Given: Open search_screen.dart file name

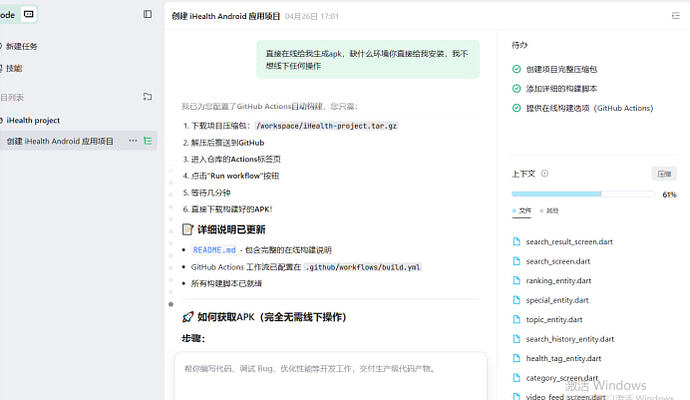Looking at the screenshot, I should coord(558,261).
